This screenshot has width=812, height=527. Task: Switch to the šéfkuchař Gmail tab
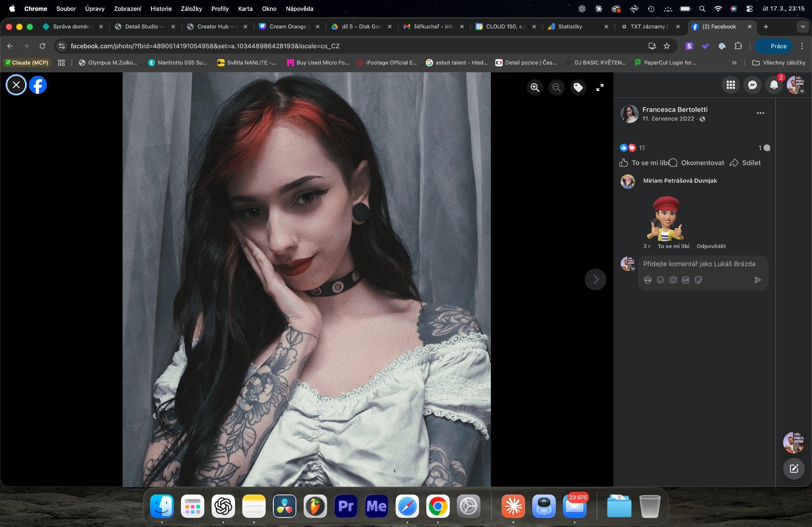433,26
